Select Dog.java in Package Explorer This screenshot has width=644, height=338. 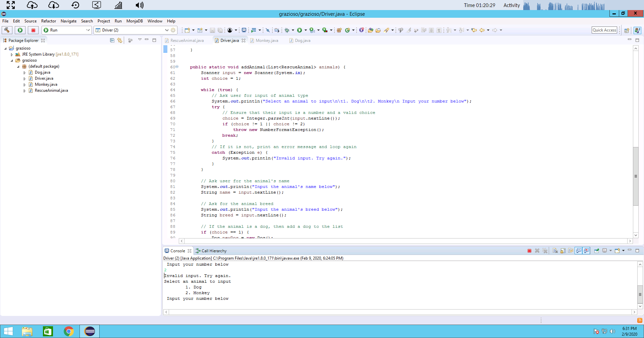[x=42, y=72]
